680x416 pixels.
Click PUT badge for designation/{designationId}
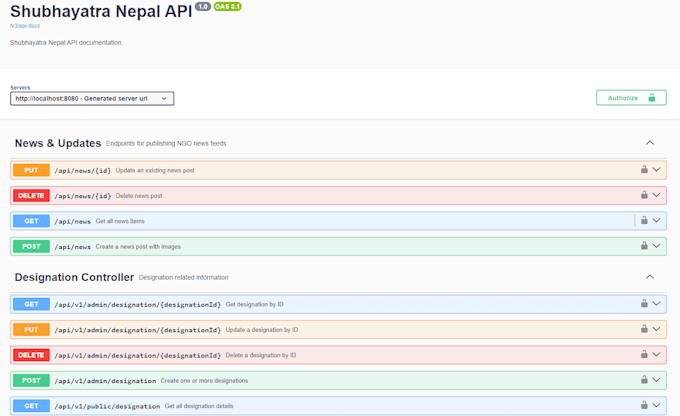pos(31,330)
